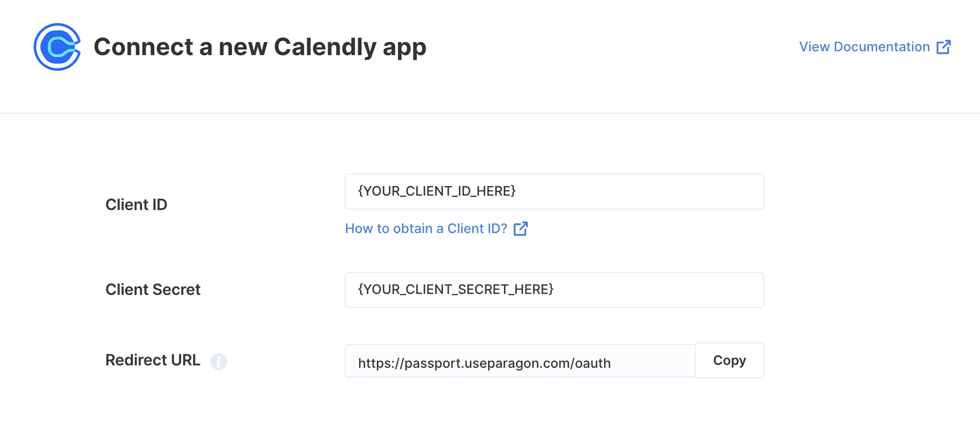Click the word Documentation in header link

(882, 47)
